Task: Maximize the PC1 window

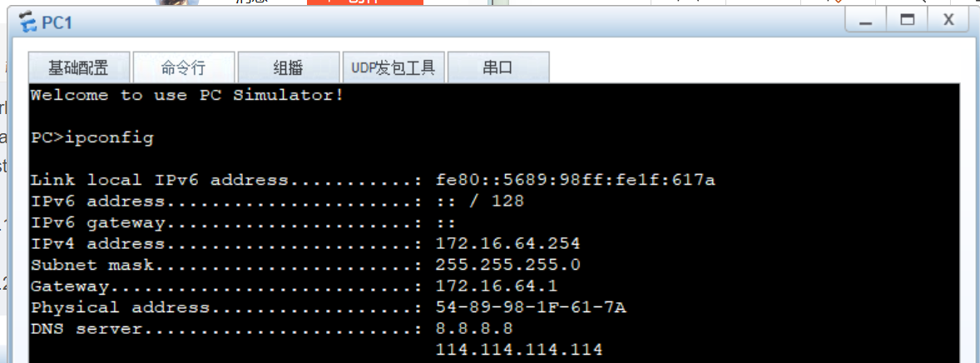Action: pos(907,21)
